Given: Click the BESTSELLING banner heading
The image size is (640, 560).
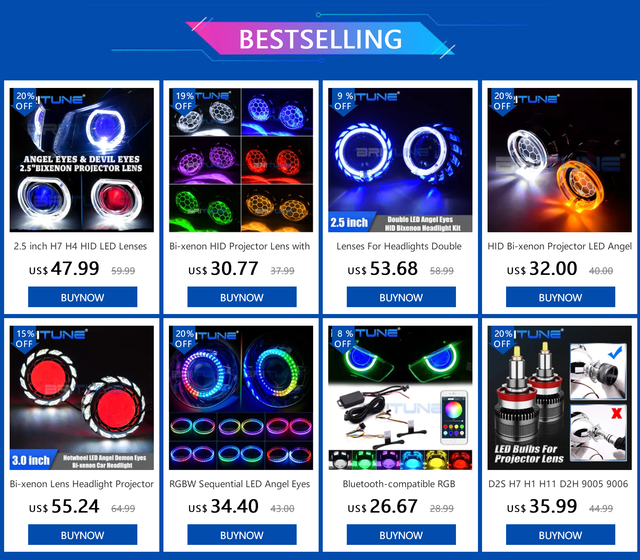Looking at the screenshot, I should click(x=320, y=39).
